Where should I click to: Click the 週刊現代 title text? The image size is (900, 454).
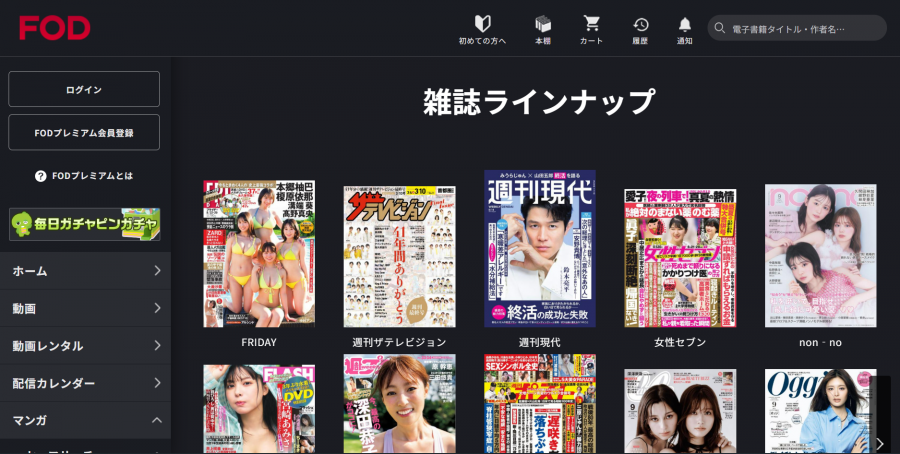pyautogui.click(x=540, y=342)
